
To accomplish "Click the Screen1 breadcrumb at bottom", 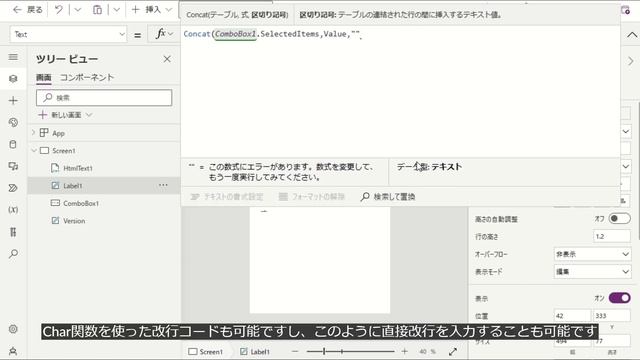I will click(x=206, y=351).
